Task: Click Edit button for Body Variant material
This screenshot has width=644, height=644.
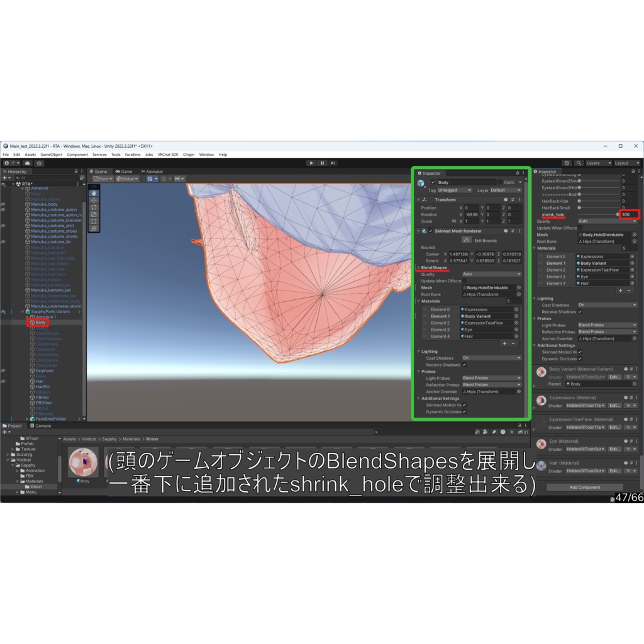Action: (614, 377)
